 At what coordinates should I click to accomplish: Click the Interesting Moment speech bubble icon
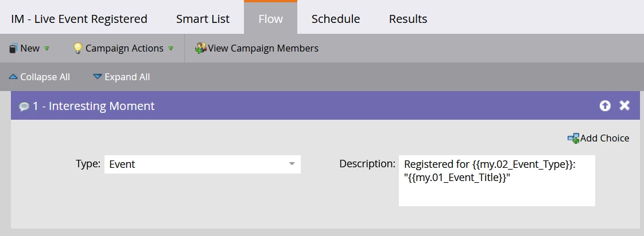(24, 106)
